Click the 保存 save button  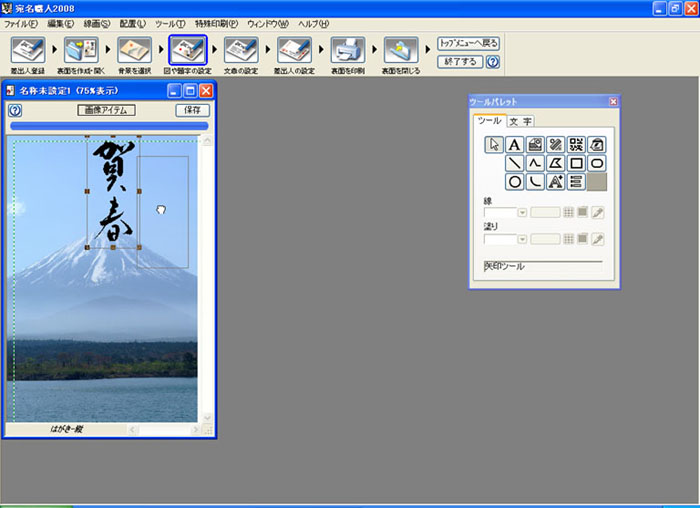tap(192, 110)
